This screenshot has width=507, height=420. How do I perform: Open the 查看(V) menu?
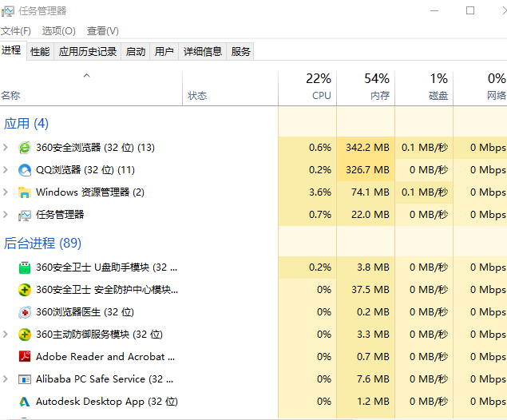click(x=102, y=30)
